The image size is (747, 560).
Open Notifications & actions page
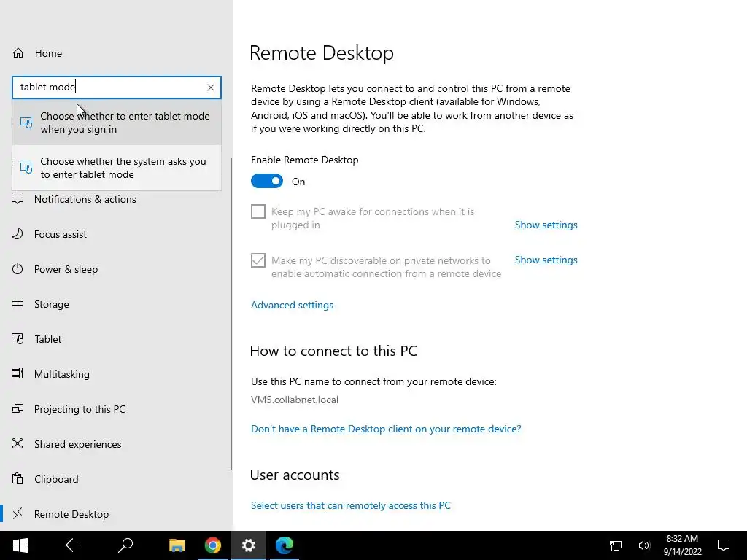(x=85, y=199)
